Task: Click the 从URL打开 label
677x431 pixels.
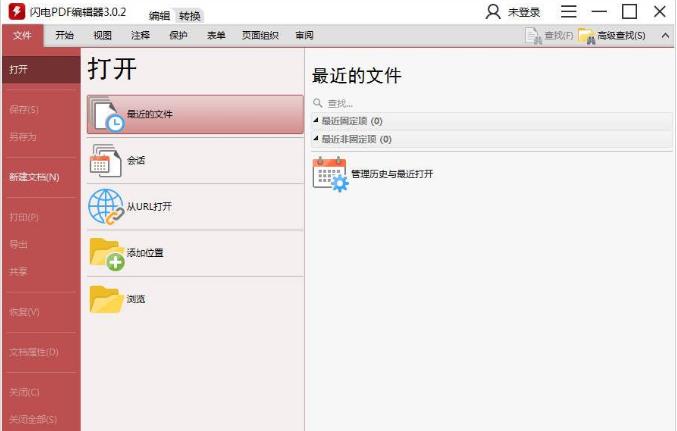Action: (x=149, y=207)
